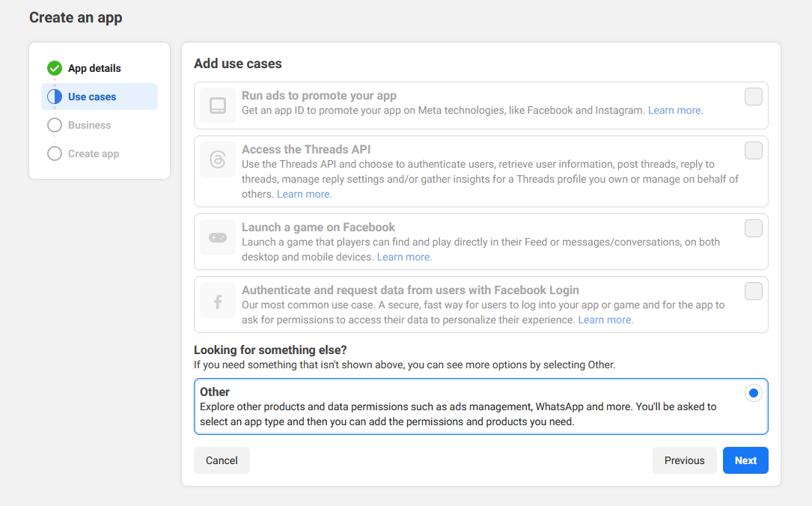Image resolution: width=812 pixels, height=506 pixels.
Task: Check the Launch a game on Facebook checkbox
Action: tap(753, 228)
